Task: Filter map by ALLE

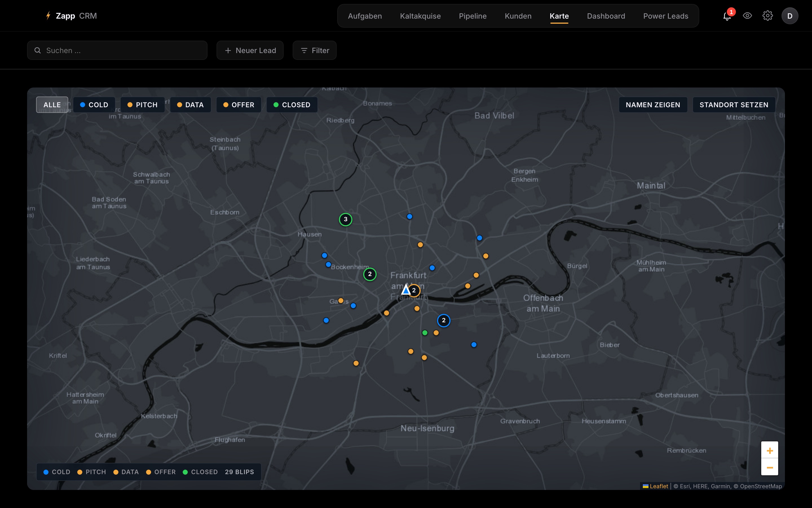Action: coord(52,105)
